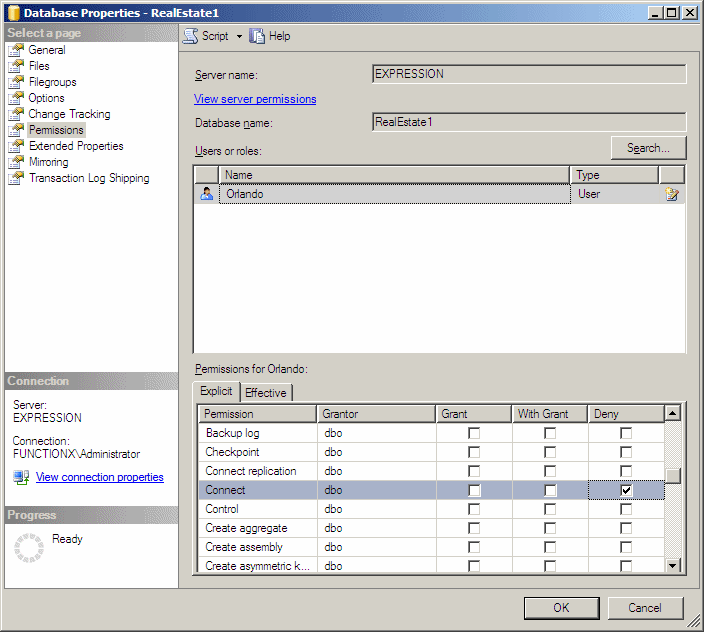The image size is (704, 632).
Task: Click the Help icon in toolbar
Action: (x=257, y=36)
